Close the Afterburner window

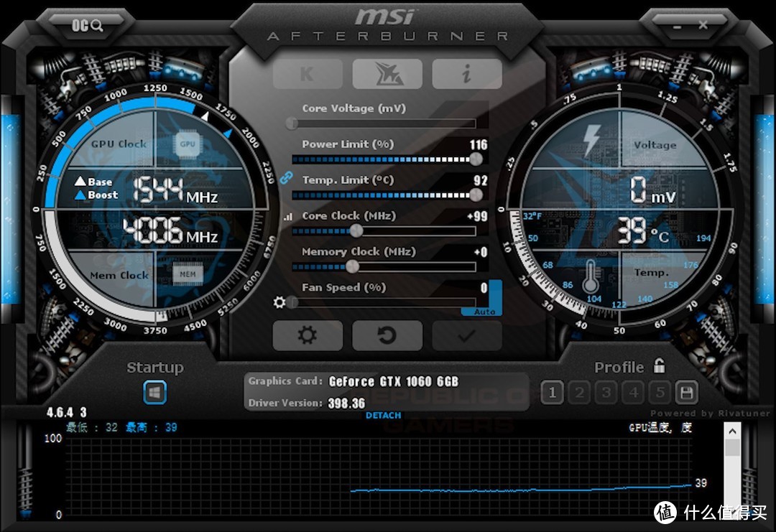[703, 24]
